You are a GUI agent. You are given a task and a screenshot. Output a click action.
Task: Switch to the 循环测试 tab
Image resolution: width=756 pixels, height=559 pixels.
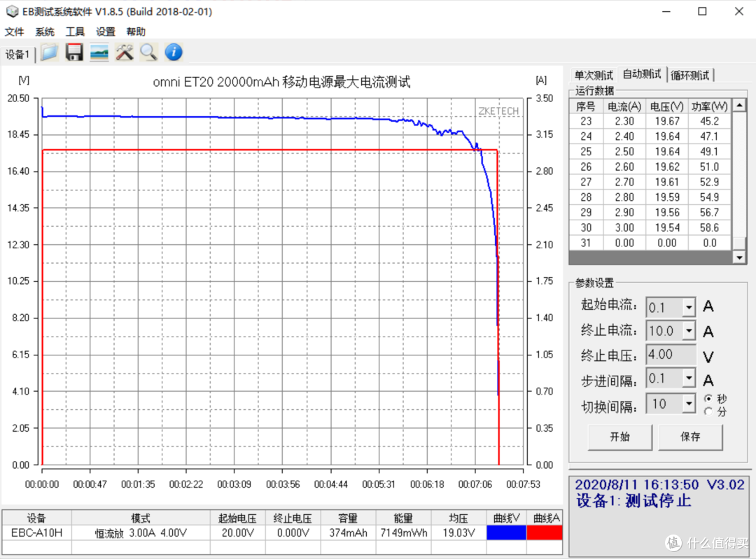coord(690,75)
